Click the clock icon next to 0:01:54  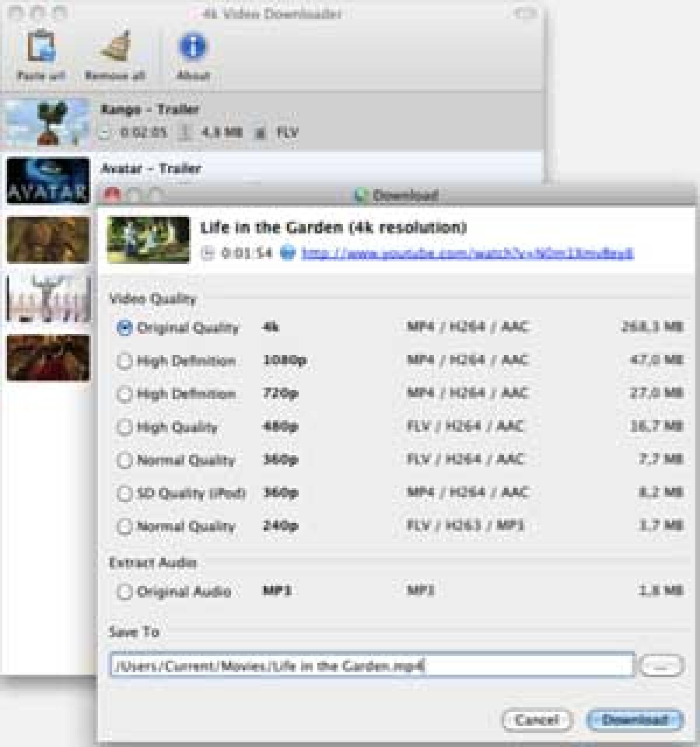[x=208, y=253]
